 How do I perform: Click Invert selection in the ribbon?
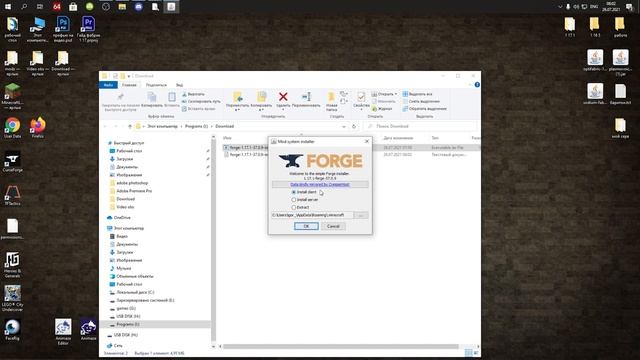424,109
